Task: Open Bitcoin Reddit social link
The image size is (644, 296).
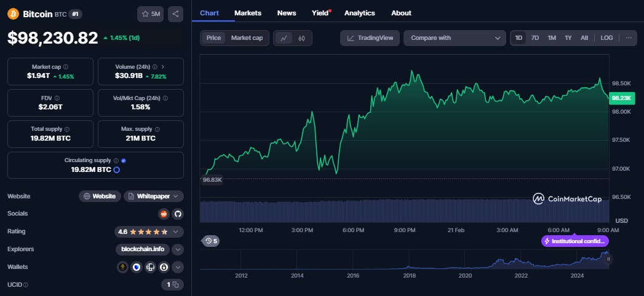Action: (x=164, y=214)
